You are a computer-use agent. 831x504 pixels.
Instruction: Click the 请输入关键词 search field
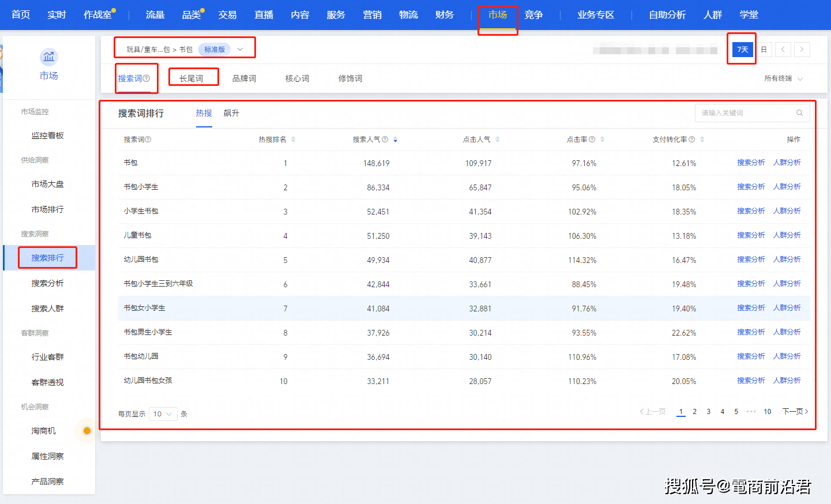752,113
